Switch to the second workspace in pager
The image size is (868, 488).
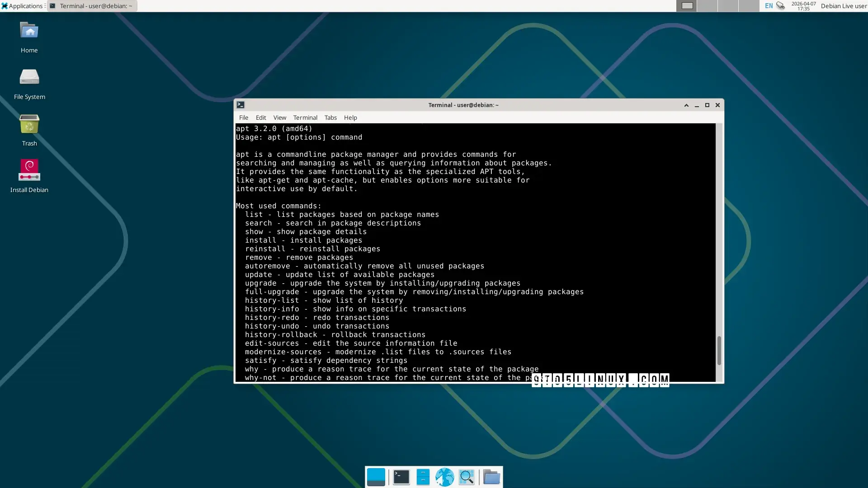[707, 6]
